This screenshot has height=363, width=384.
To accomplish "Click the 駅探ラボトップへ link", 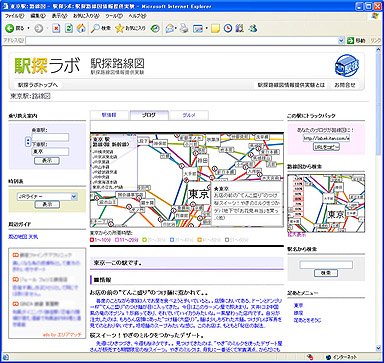I will click(x=38, y=85).
